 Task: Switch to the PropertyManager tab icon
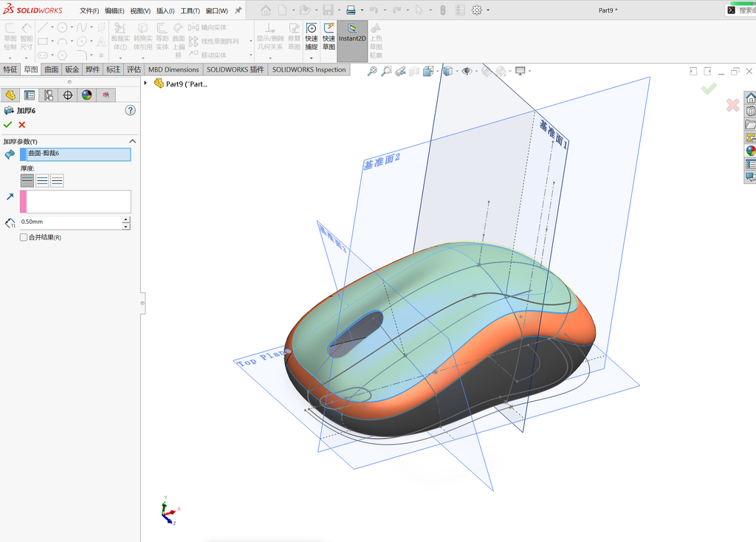(30, 95)
